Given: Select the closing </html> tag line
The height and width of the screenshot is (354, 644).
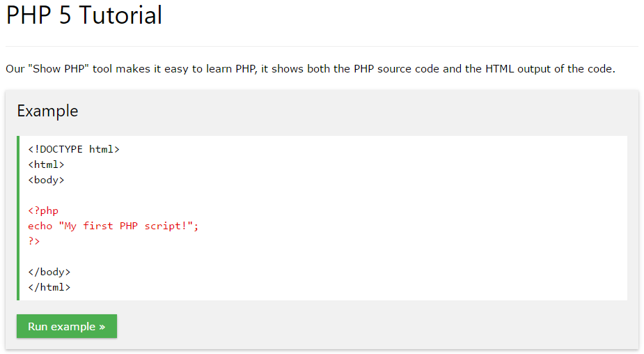Looking at the screenshot, I should pyautogui.click(x=49, y=287).
